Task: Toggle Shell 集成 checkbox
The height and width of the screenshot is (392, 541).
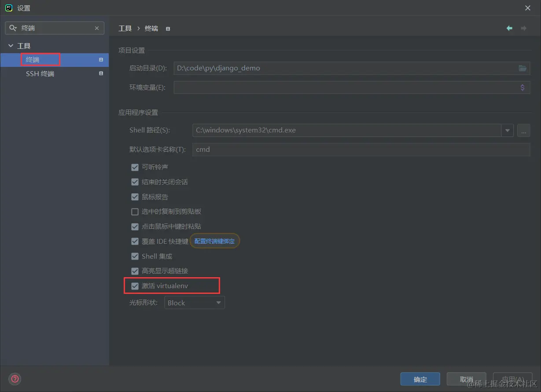Action: point(135,256)
